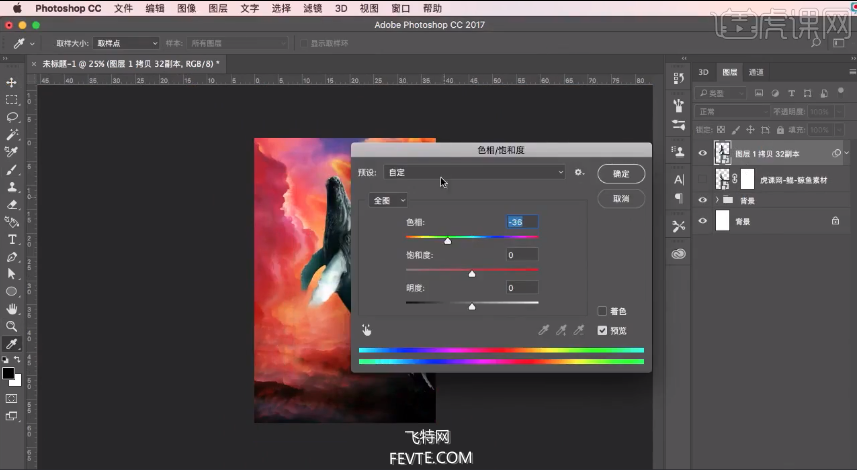Open the 全图 channel dropdown
857x470 pixels.
(388, 201)
